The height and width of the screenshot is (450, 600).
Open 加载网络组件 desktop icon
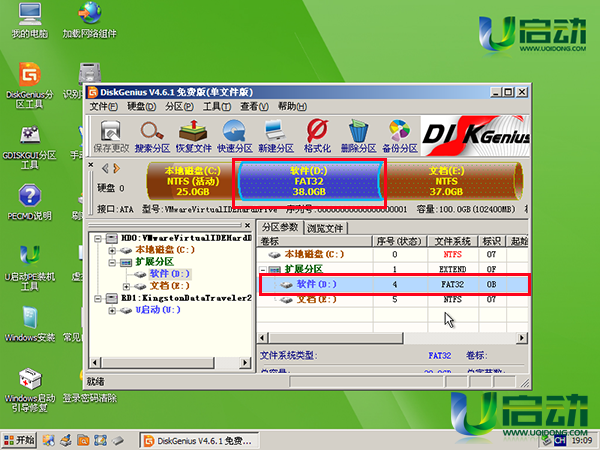point(90,20)
